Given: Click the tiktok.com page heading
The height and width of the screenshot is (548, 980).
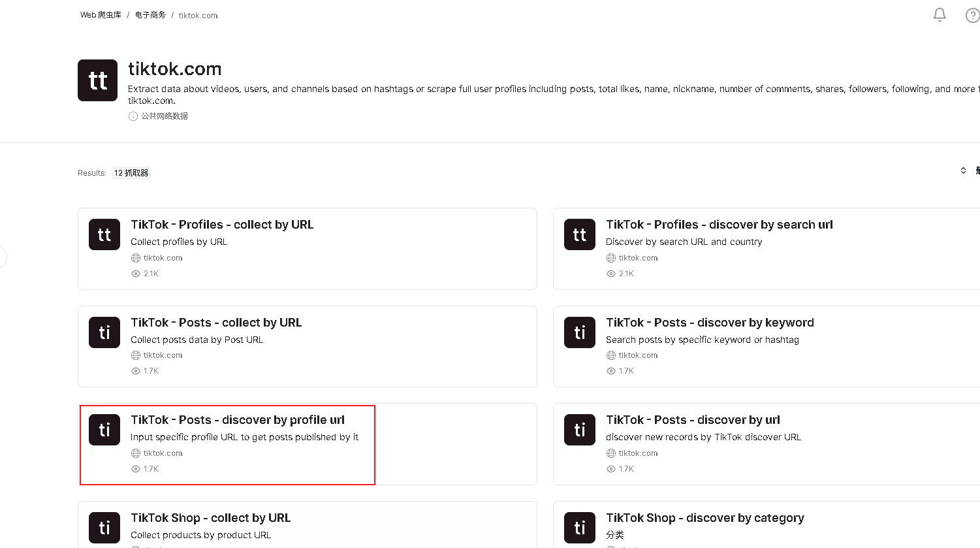Looking at the screenshot, I should [x=175, y=69].
